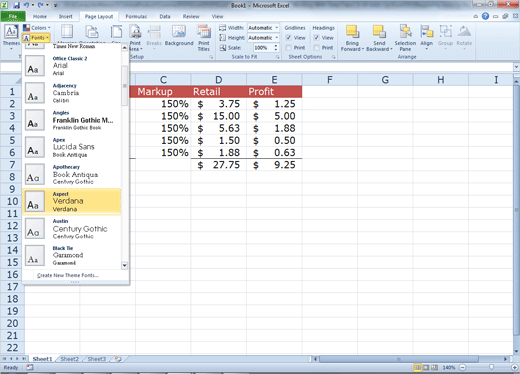This screenshot has height=374, width=520.
Task: Click the font list scroll up arrow
Action: click(125, 48)
